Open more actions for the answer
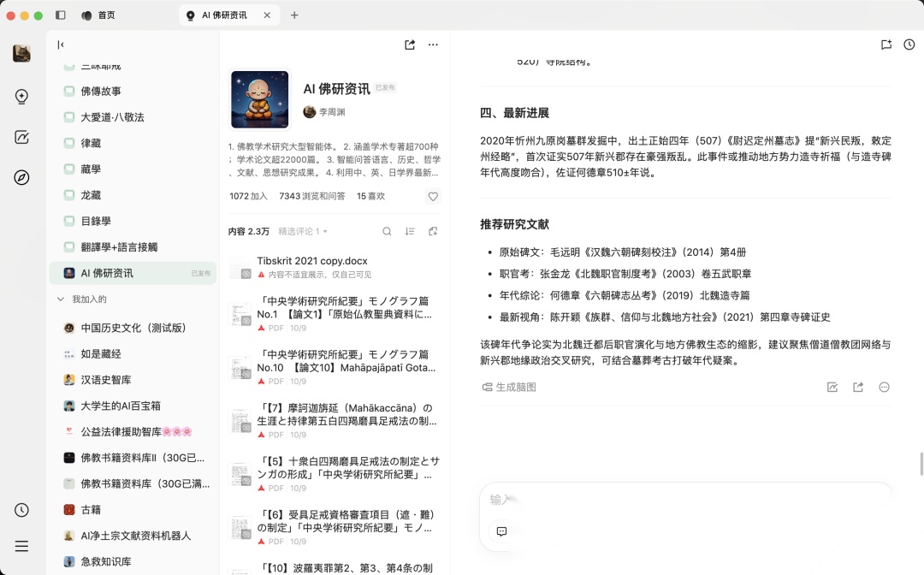Screen dimensions: 924x575 [x=884, y=387]
